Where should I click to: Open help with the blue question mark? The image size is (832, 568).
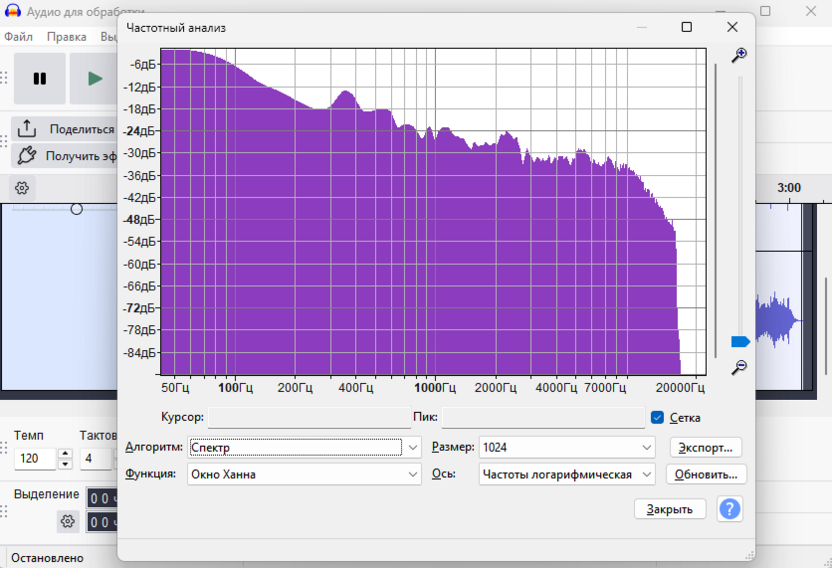pos(730,509)
